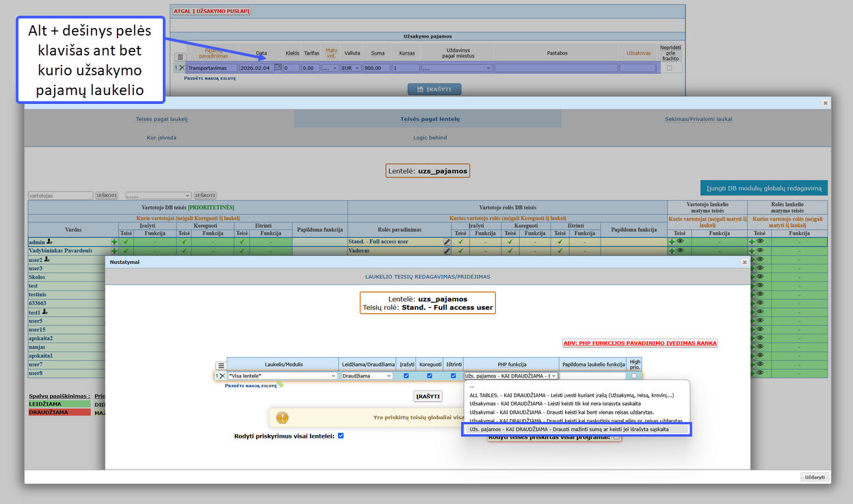
Task: Click ADV: PHP FUNKCIJOS PAVADINIMO ĮVEDIMAS RANKA
Action: (x=640, y=343)
